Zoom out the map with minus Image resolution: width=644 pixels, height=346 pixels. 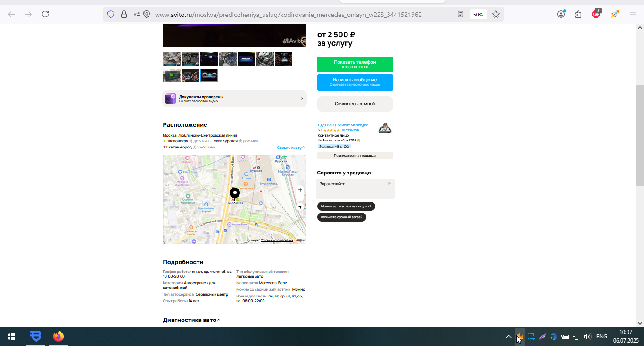pos(300,197)
